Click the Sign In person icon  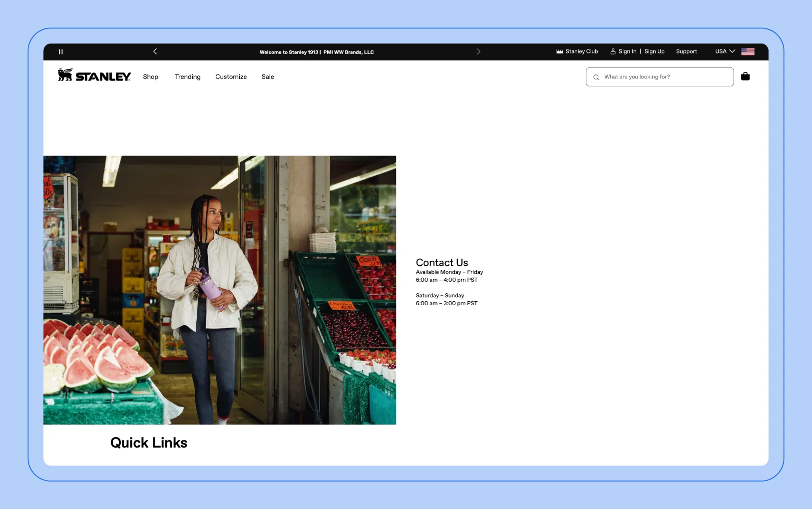613,51
